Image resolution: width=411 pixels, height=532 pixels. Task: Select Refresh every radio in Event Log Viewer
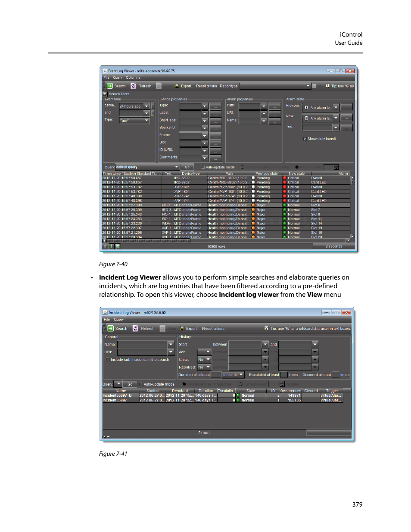click(297, 167)
